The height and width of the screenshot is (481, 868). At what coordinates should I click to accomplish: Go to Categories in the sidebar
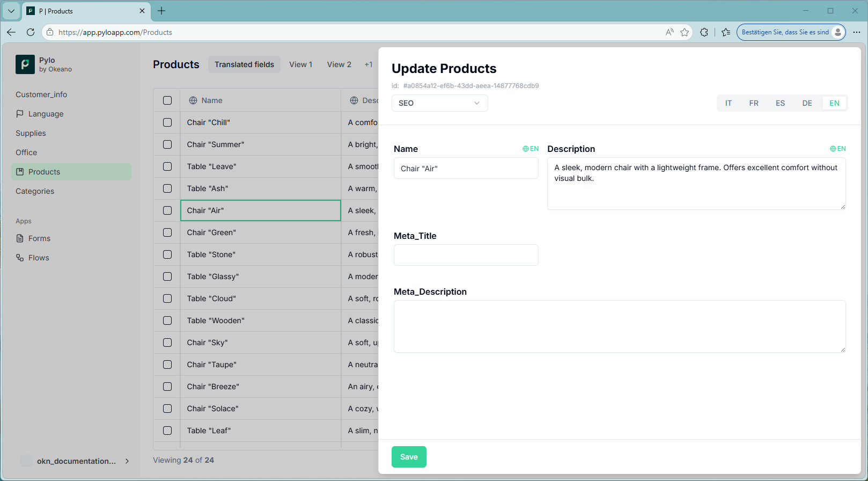tap(35, 191)
